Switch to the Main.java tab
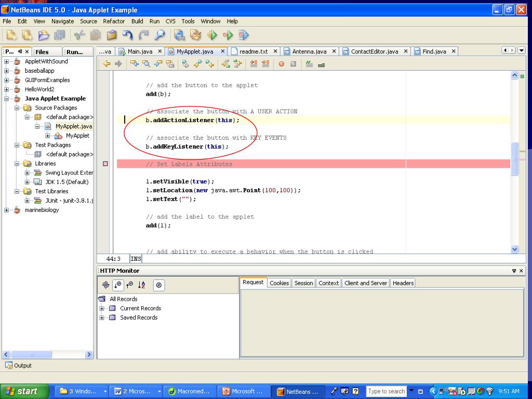The width and height of the screenshot is (532, 399). [140, 51]
